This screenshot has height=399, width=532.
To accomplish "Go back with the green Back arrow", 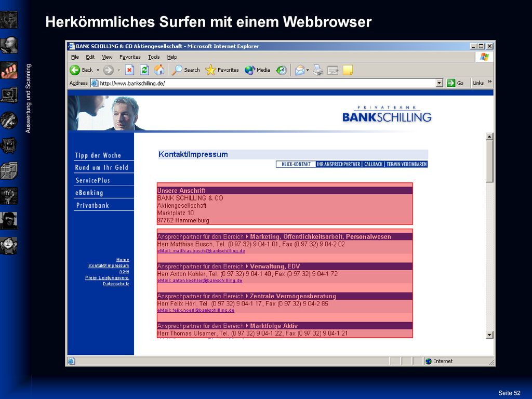I will [75, 70].
